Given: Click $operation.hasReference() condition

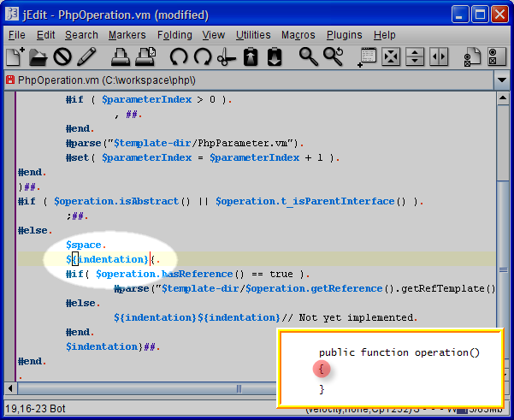Looking at the screenshot, I should tap(170, 274).
